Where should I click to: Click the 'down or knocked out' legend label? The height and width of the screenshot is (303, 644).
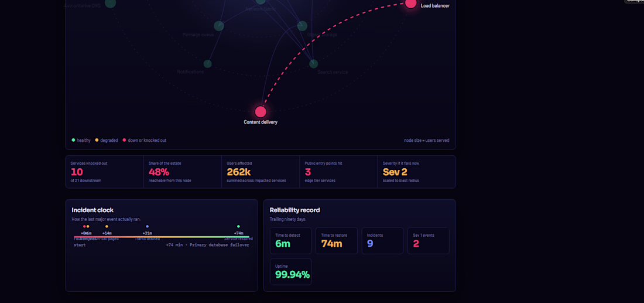pyautogui.click(x=147, y=140)
